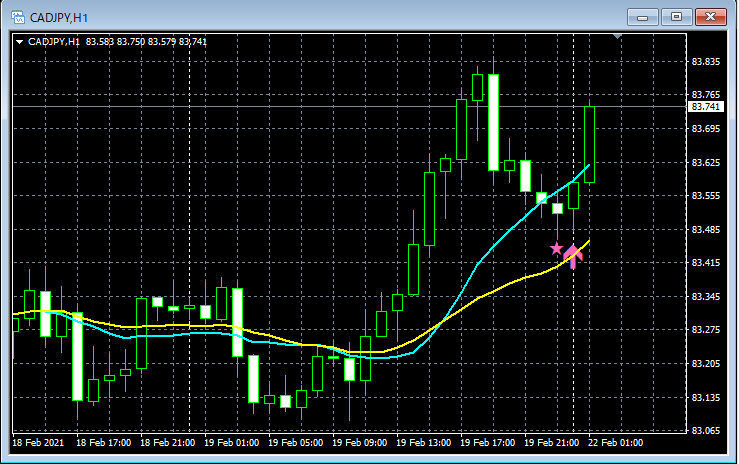Click the 19 Feb 05:00 time label
This screenshot has height=464, width=739.
[296, 443]
